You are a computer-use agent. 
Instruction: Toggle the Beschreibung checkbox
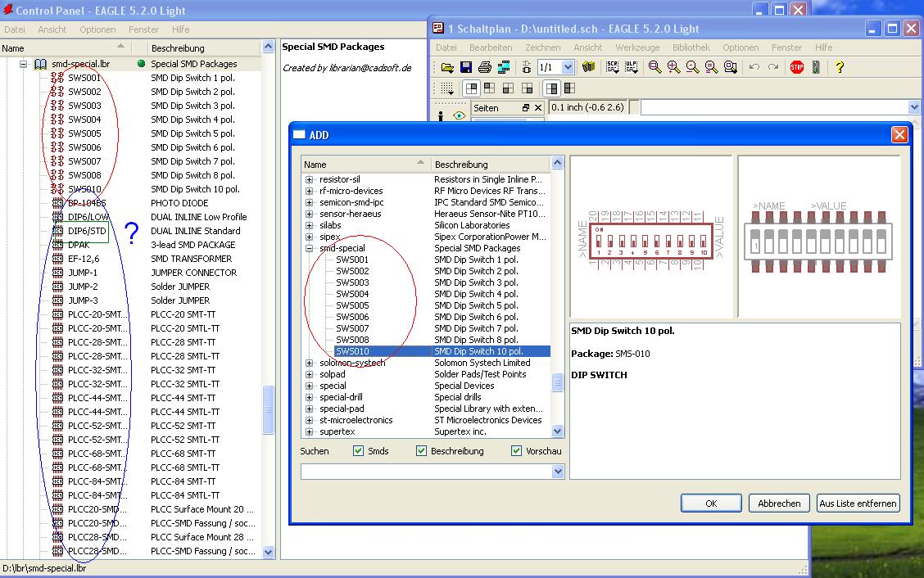coord(421,451)
